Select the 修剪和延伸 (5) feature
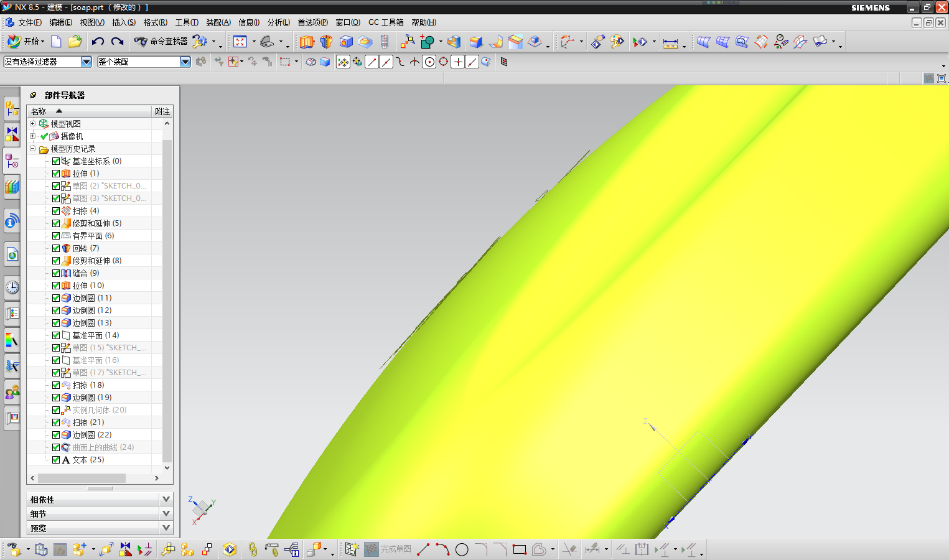Viewport: 949px width, 560px height. point(97,223)
